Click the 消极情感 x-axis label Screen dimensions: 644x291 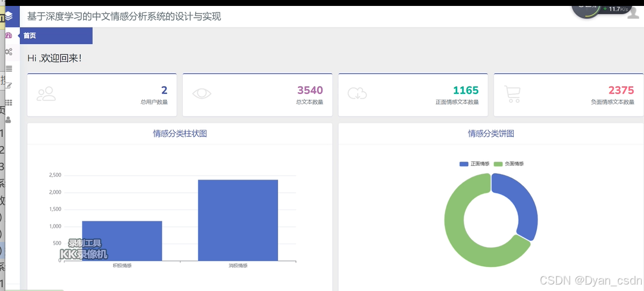[238, 266]
